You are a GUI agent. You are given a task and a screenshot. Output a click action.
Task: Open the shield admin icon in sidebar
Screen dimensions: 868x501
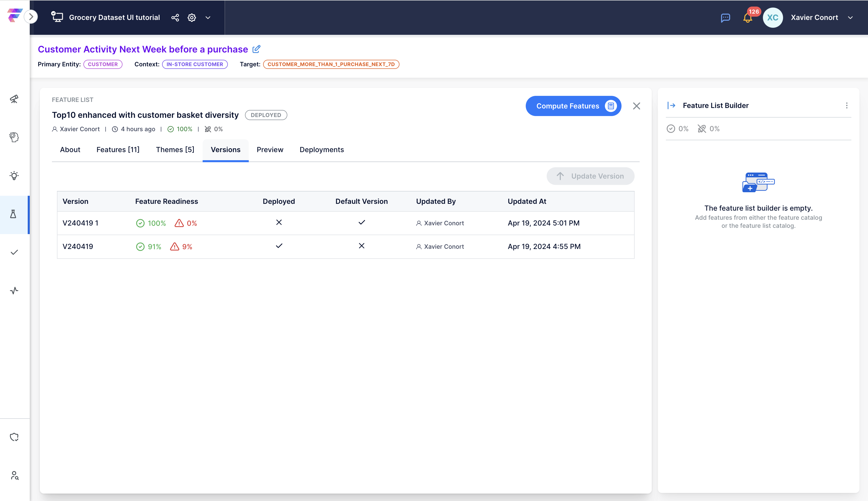pos(14,437)
